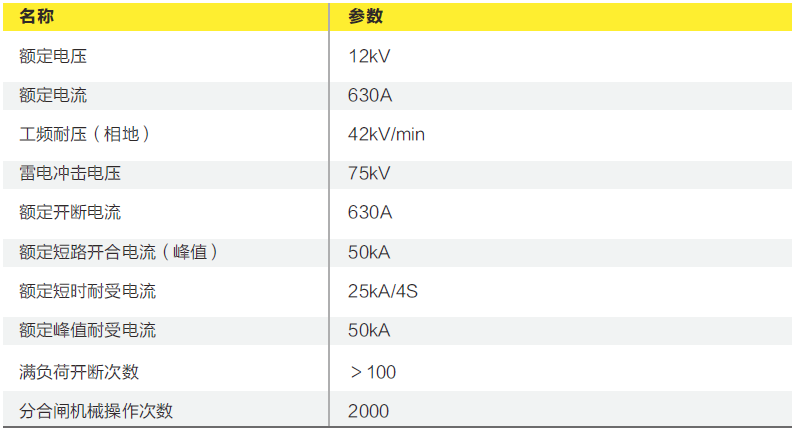The height and width of the screenshot is (429, 794).
Task: Select the 42kV/min value
Action: [386, 134]
